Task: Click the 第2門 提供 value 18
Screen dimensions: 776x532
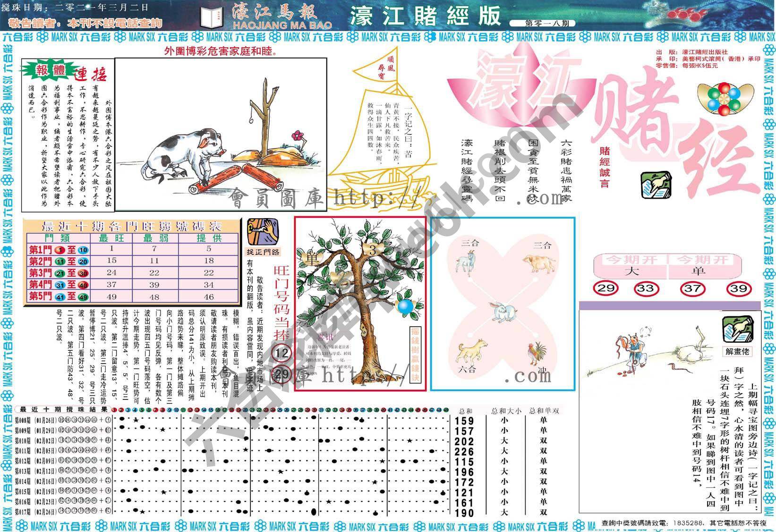Action: (209, 261)
